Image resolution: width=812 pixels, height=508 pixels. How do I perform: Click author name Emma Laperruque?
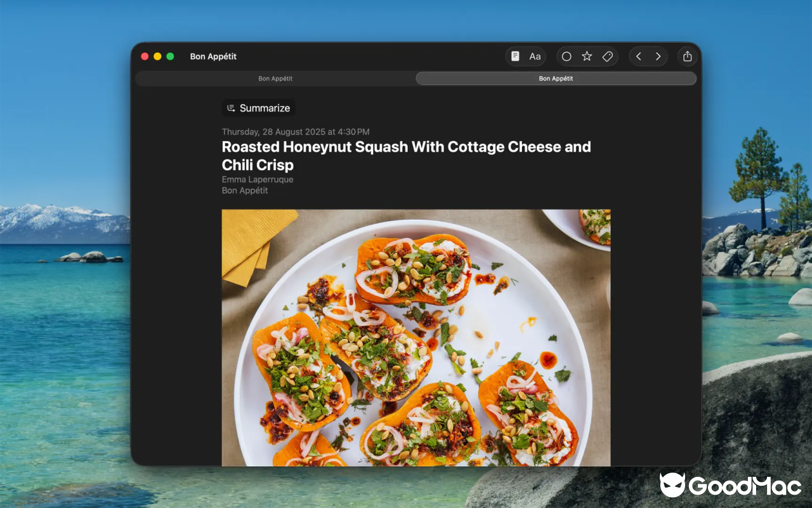pyautogui.click(x=257, y=180)
